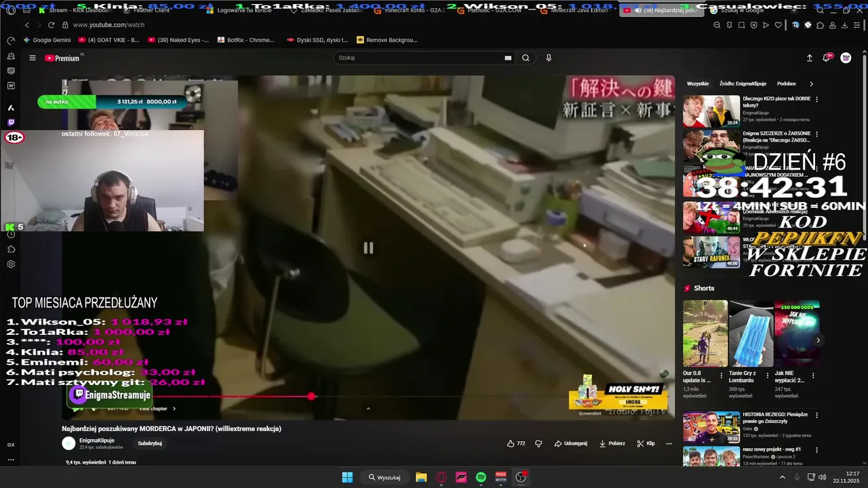Open File Explorer from the taskbar

(421, 477)
